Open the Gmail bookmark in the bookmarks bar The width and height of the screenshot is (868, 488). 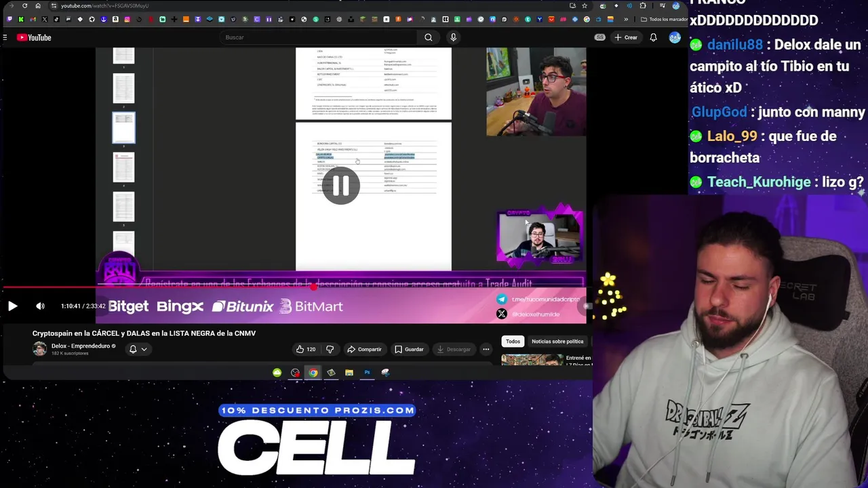(33, 19)
